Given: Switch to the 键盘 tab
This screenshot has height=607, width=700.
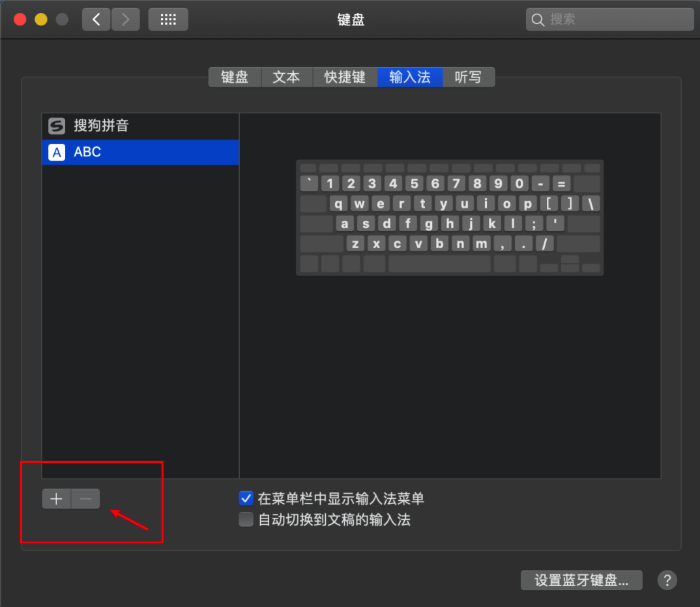Looking at the screenshot, I should tap(235, 77).
